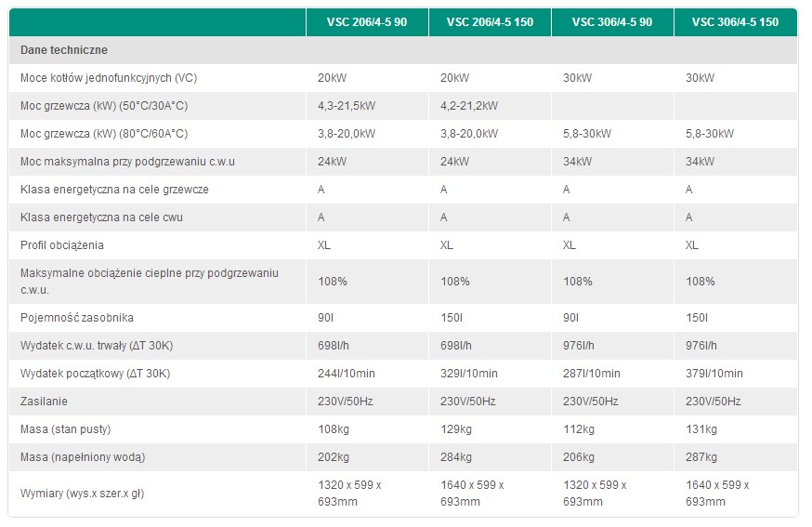Click the 4,3-21,5kW heating power value
Screen dimensions: 812x527
pyautogui.click(x=347, y=106)
